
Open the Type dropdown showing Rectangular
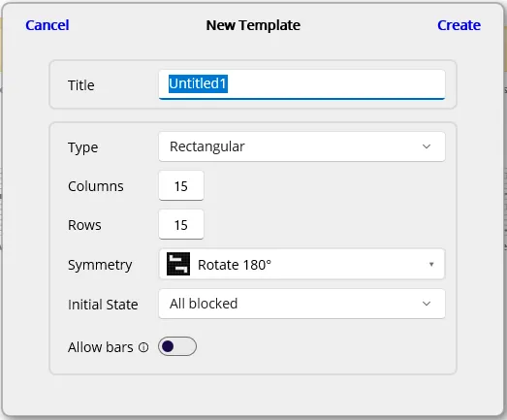(x=301, y=146)
